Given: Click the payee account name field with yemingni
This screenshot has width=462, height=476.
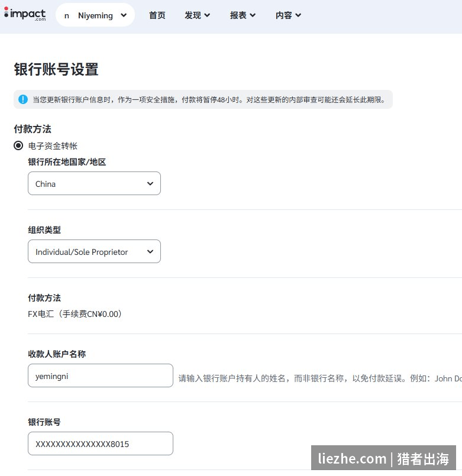Looking at the screenshot, I should pos(101,375).
